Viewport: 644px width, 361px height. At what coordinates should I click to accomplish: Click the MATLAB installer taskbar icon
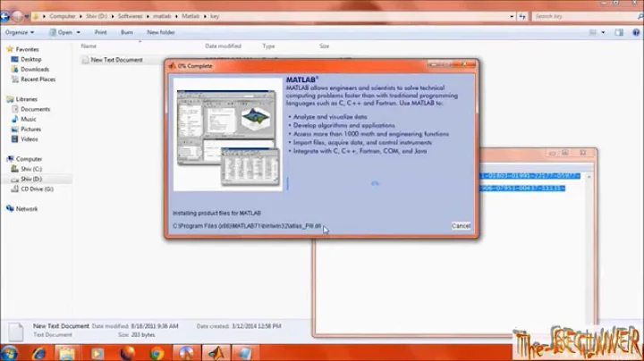pos(216,353)
